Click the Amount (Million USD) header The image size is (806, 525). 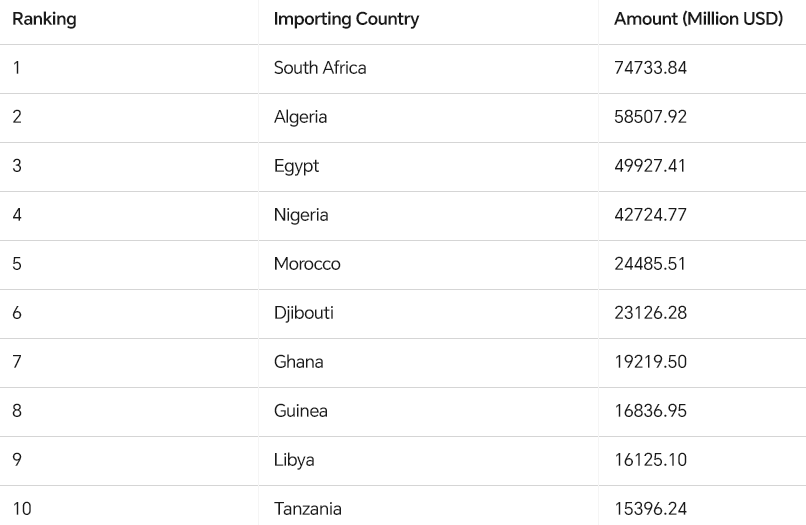coord(698,19)
